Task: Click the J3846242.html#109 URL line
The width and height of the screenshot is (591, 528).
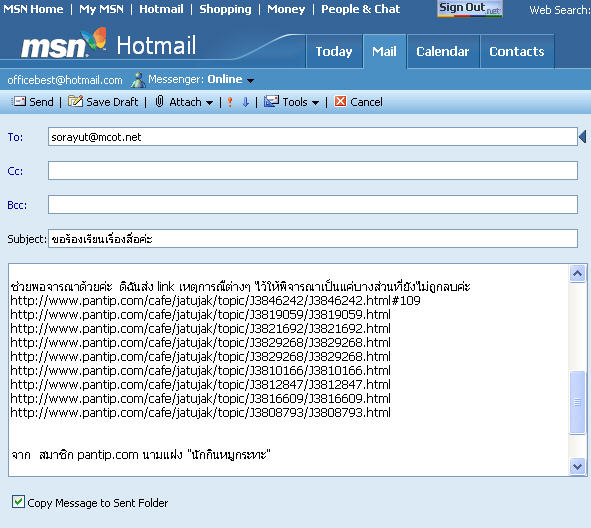Action: tap(215, 300)
